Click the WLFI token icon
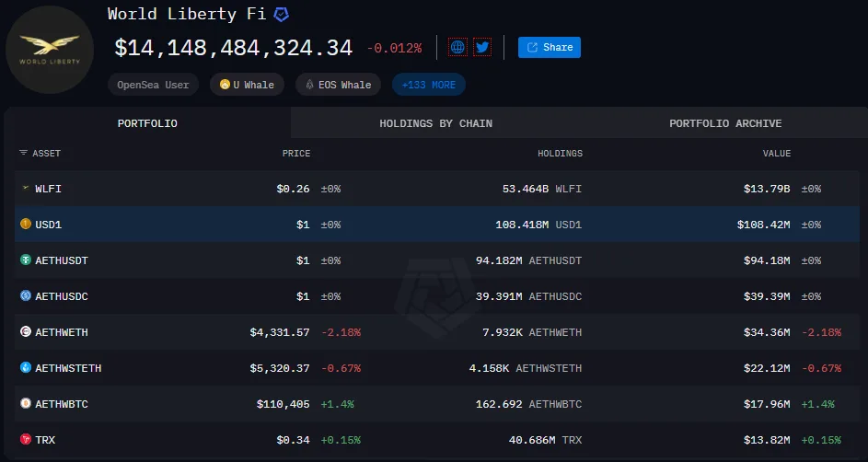This screenshot has width=868, height=462. 26,188
